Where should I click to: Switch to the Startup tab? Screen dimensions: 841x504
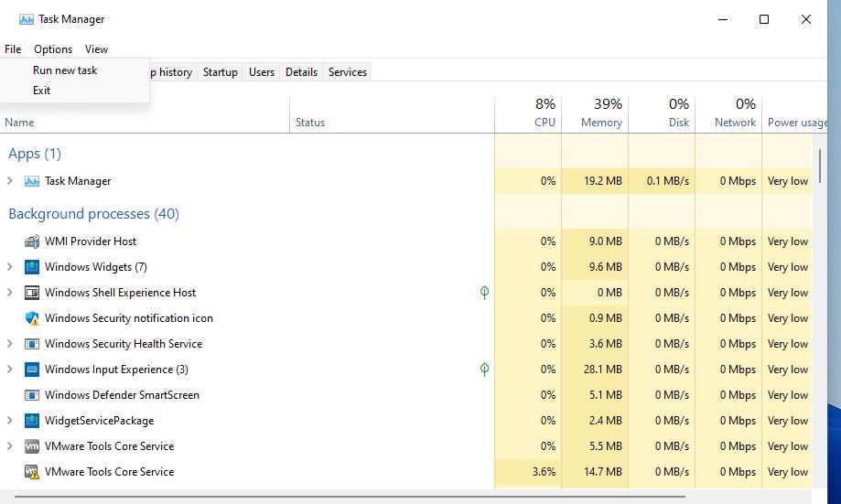[220, 72]
